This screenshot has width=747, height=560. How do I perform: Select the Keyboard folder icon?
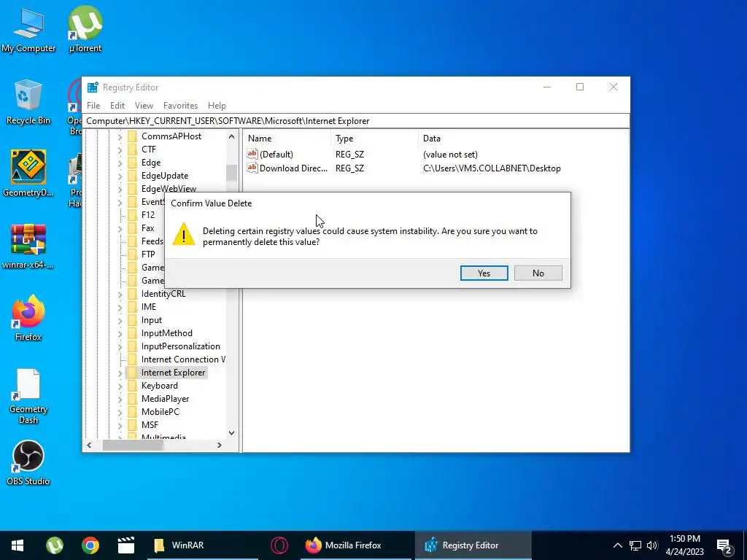(x=132, y=386)
